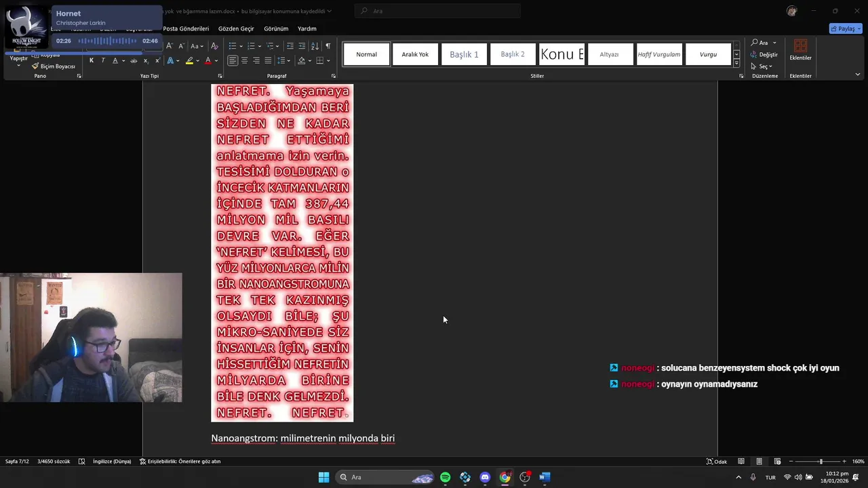Apply the Vurgu style

(708, 54)
